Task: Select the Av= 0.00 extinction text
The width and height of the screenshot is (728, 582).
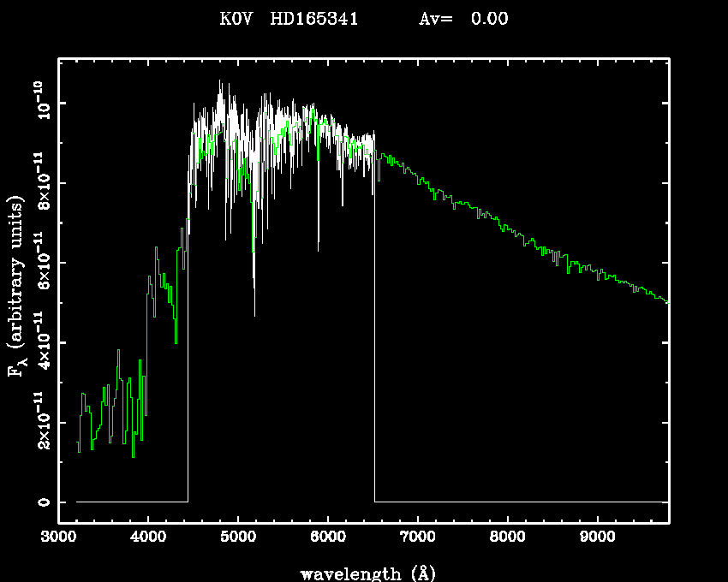Action: coord(462,19)
